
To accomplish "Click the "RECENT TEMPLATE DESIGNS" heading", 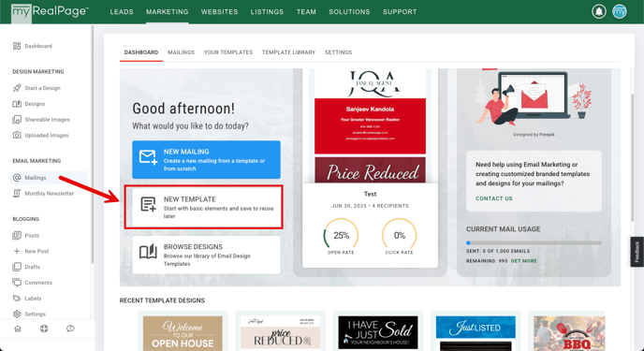I will coord(162,300).
